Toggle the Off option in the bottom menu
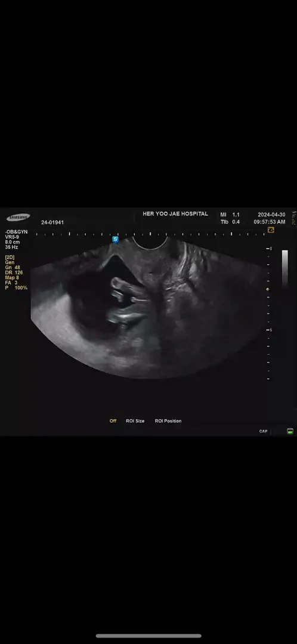Image resolution: width=297 pixels, height=644 pixels. tap(113, 421)
